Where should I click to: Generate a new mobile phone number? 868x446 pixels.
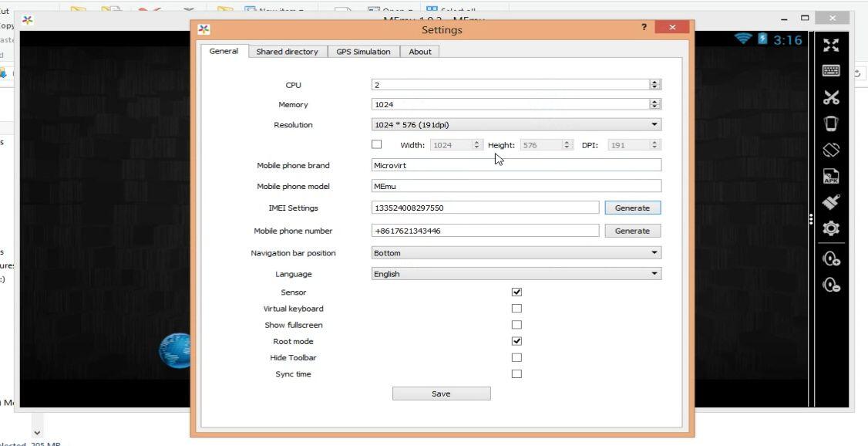point(632,231)
